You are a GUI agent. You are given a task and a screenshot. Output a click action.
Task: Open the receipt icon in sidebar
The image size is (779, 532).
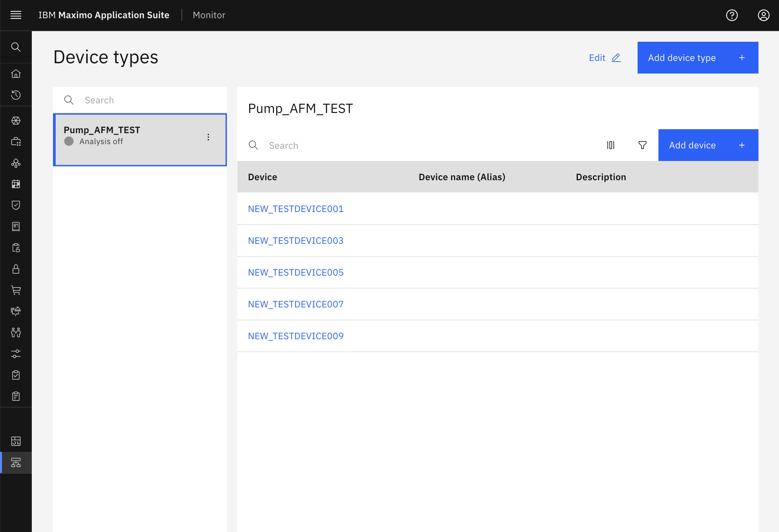(x=16, y=227)
